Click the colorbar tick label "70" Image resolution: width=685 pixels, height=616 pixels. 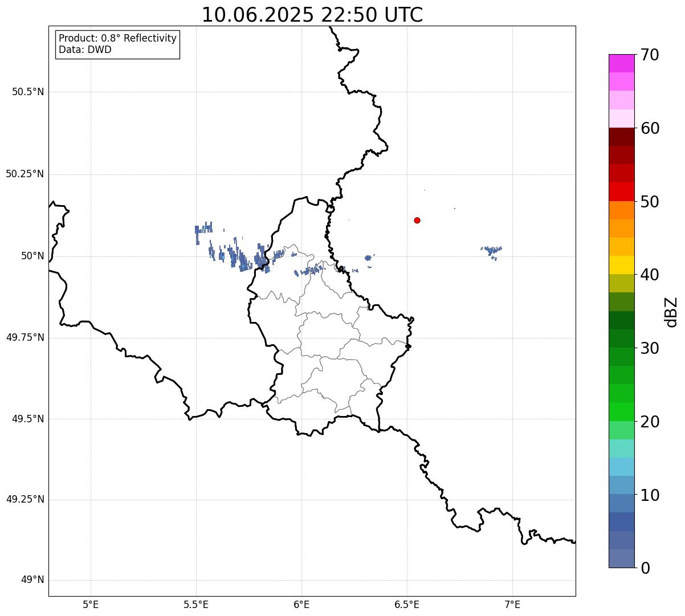(x=650, y=55)
